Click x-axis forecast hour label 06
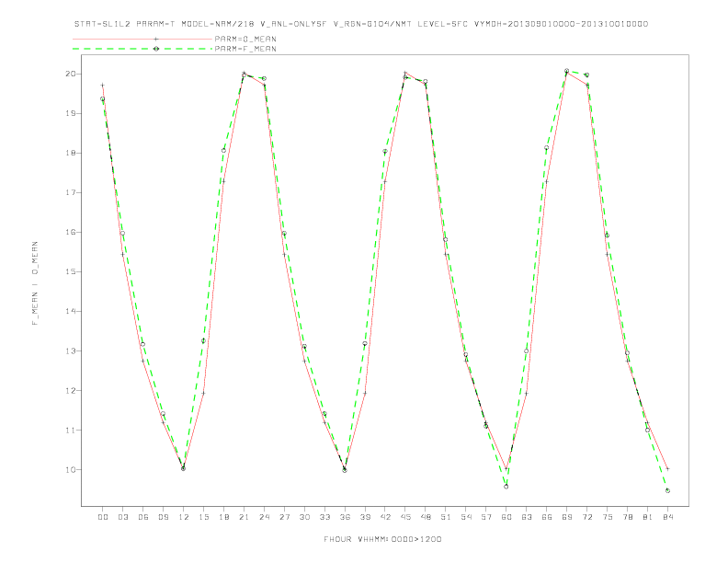Screen dimensions: 728x563 [143, 517]
